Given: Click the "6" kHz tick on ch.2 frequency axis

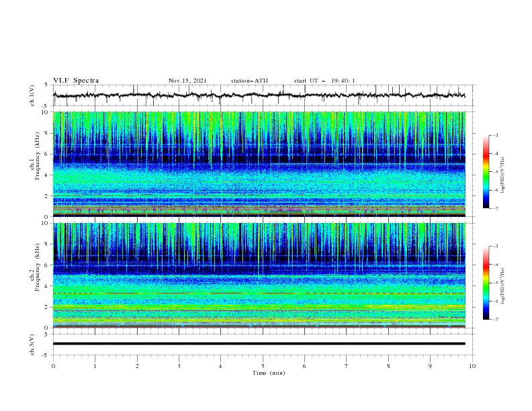Looking at the screenshot, I should (47, 265).
